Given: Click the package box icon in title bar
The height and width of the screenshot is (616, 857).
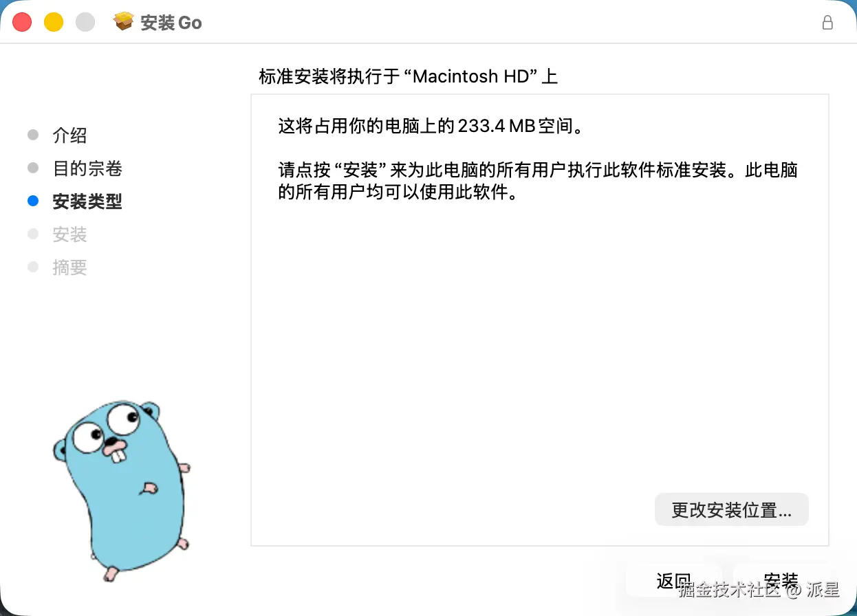Looking at the screenshot, I should 124,22.
